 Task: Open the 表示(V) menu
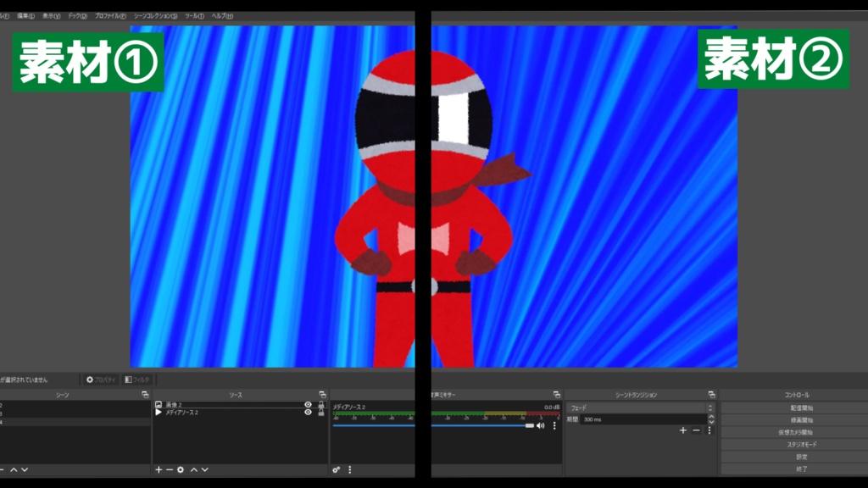(52, 16)
